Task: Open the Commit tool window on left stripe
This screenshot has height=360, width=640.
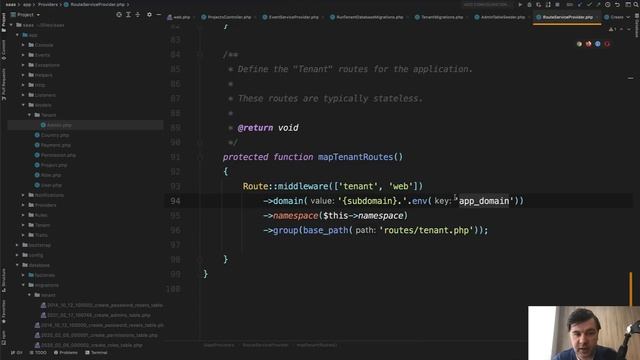Action: click(x=4, y=50)
